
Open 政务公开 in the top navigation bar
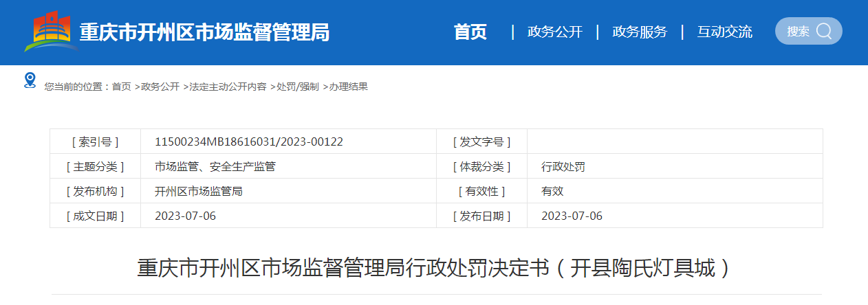coord(554,32)
